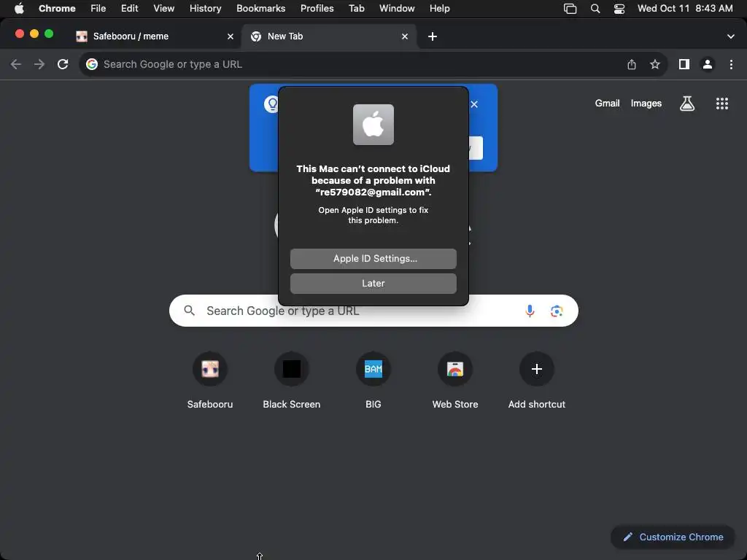Close the New Tab tab
This screenshot has width=747, height=560.
point(404,36)
